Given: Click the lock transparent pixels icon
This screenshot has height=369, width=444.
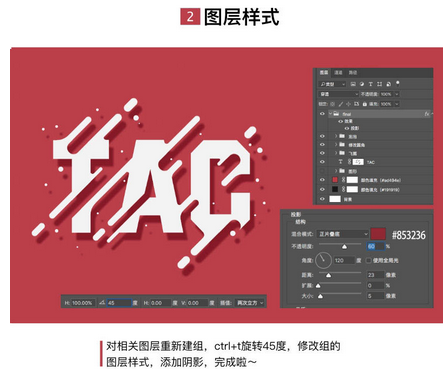Looking at the screenshot, I should tap(332, 104).
